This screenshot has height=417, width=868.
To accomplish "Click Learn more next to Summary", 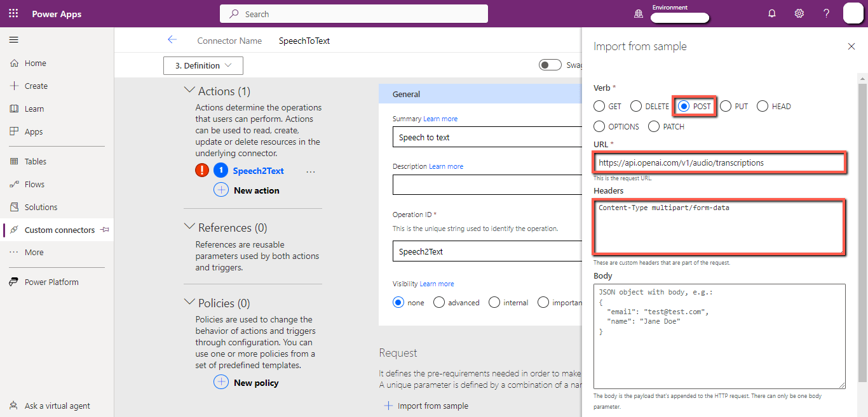I will (x=440, y=119).
